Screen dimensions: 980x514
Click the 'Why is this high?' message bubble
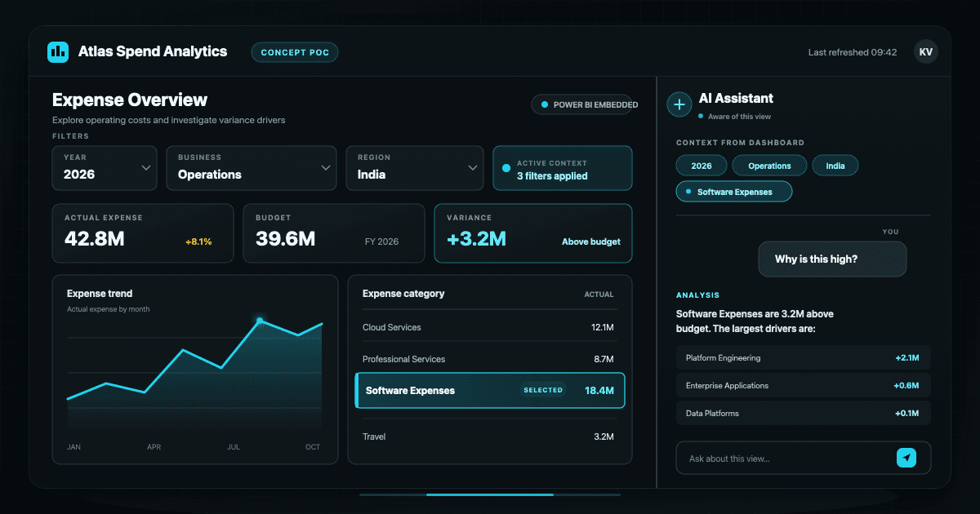pos(832,259)
